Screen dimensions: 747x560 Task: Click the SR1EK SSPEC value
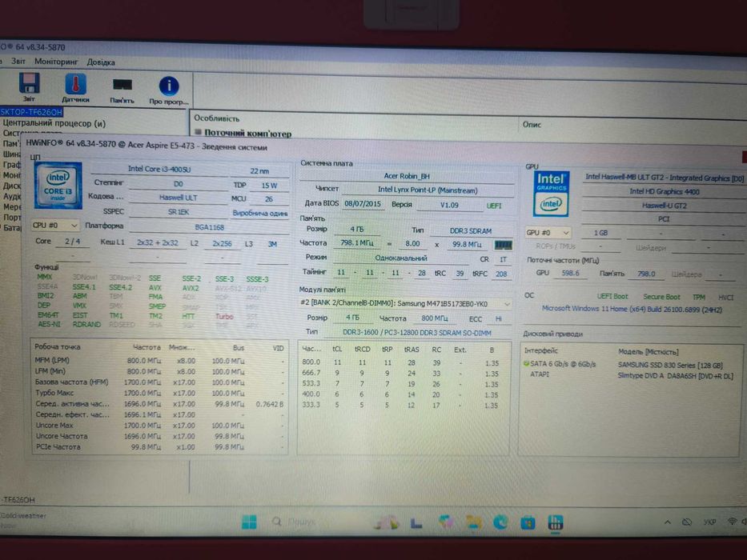click(x=178, y=211)
